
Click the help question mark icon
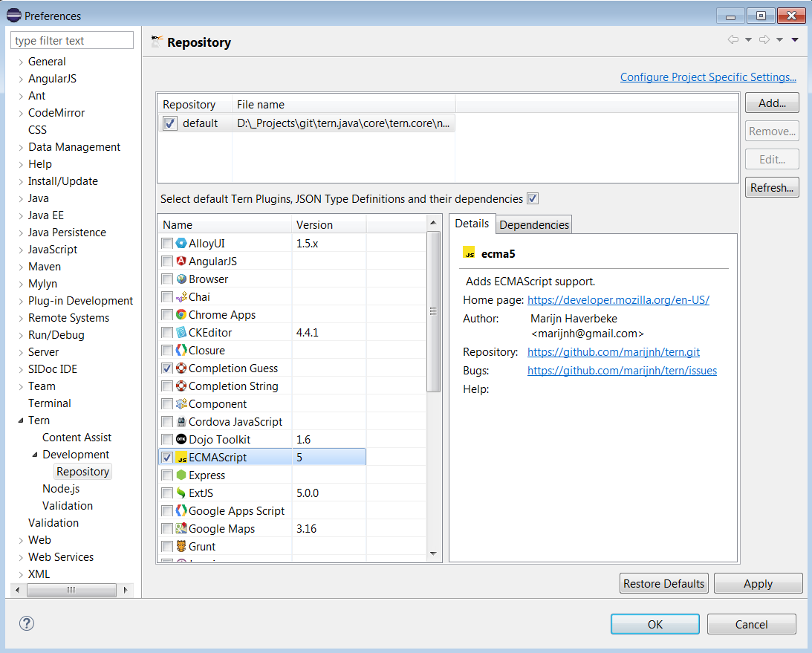[x=27, y=623]
